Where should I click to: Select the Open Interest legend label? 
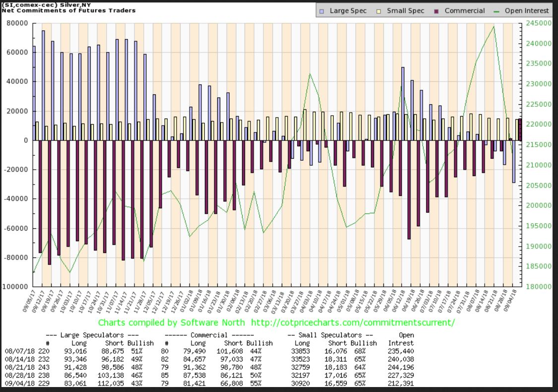(527, 10)
